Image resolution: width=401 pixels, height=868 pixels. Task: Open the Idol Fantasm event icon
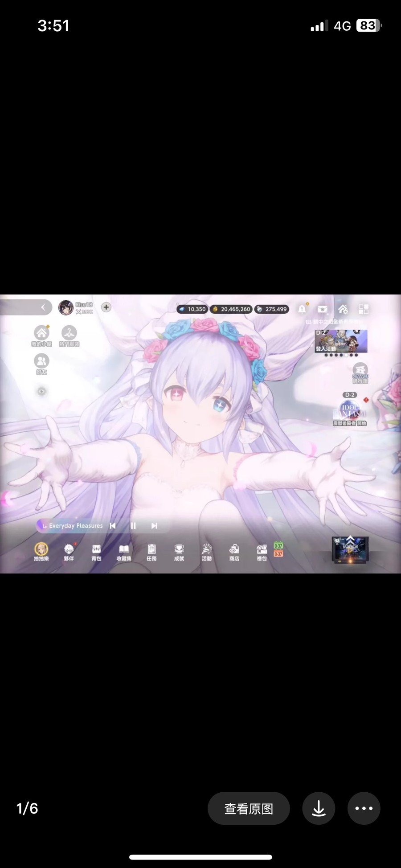350,412
